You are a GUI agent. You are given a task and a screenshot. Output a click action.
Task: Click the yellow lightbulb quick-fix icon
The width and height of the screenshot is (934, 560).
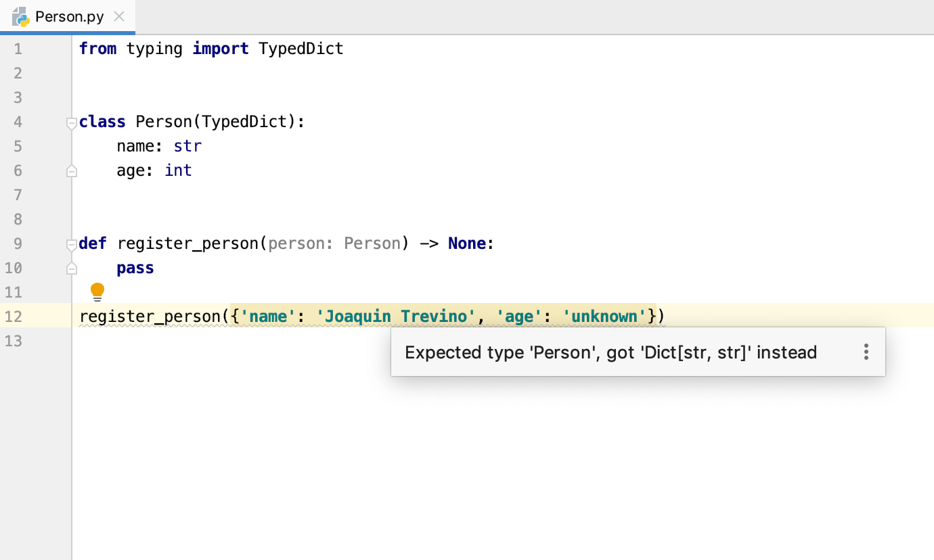pyautogui.click(x=97, y=291)
